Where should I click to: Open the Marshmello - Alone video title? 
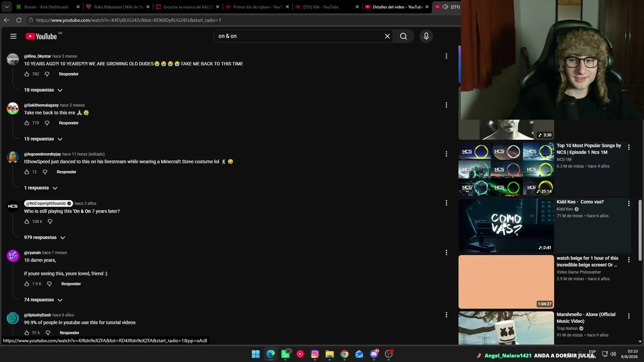[586, 318]
